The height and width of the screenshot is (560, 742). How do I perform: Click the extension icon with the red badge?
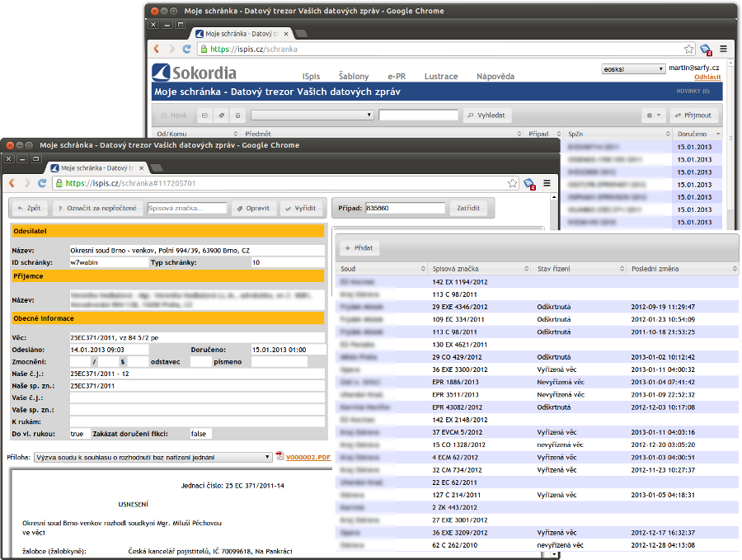(x=531, y=184)
